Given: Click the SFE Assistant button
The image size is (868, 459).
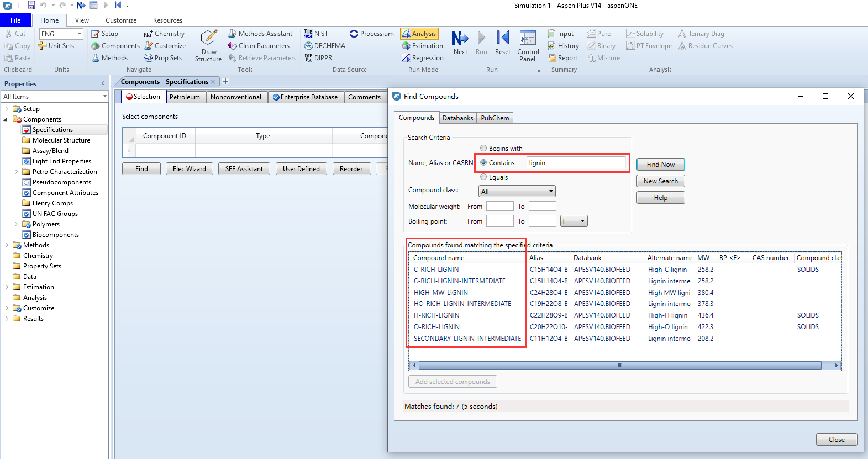Looking at the screenshot, I should (x=244, y=168).
